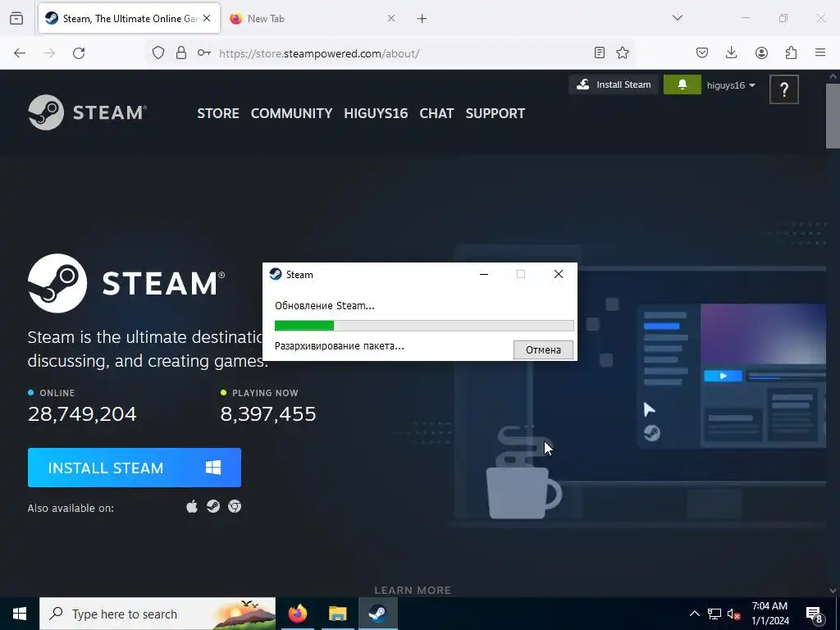Screen dimensions: 840x630
Task: Click the LEARN MORE link
Action: (413, 591)
